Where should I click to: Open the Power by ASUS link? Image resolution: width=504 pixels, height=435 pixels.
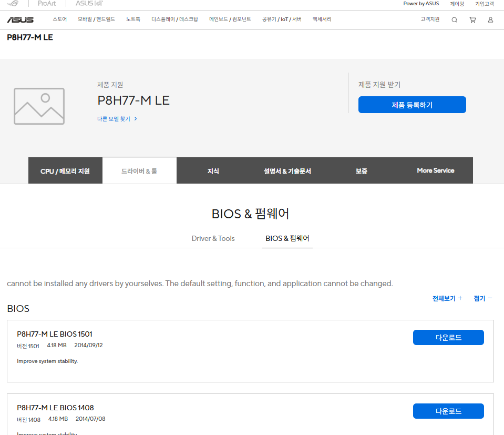(x=421, y=4)
